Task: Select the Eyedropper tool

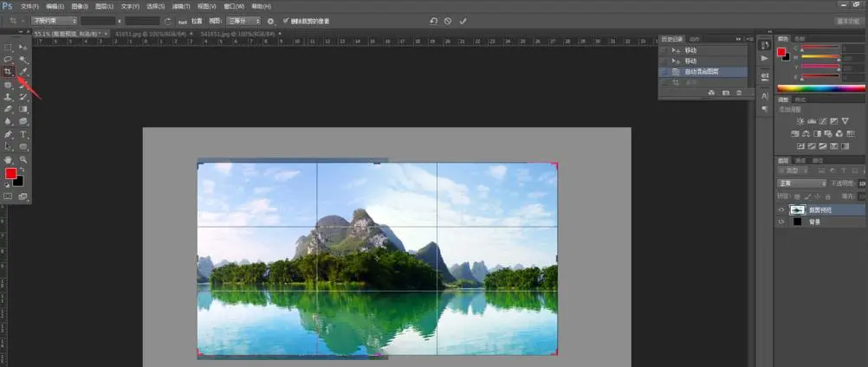Action: click(23, 72)
